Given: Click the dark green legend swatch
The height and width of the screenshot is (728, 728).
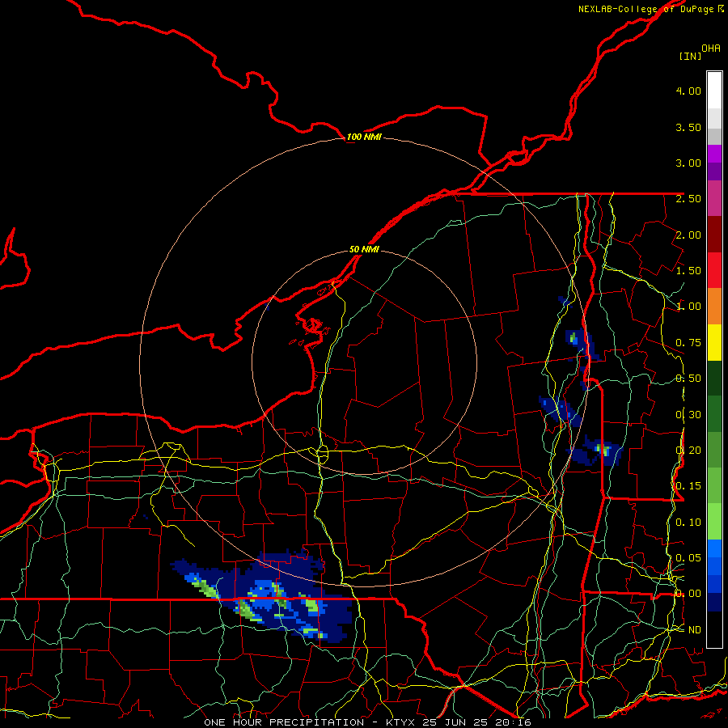Looking at the screenshot, I should (x=714, y=378).
